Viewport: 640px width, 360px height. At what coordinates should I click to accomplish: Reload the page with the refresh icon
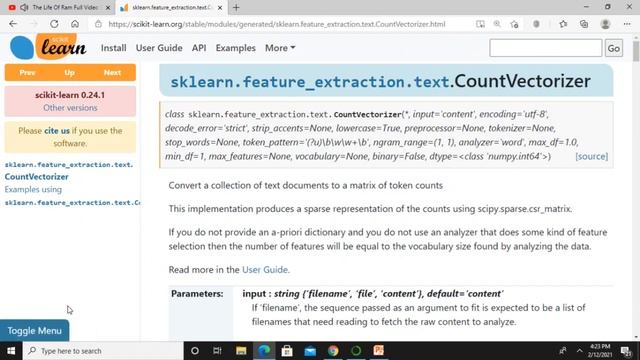click(54, 24)
